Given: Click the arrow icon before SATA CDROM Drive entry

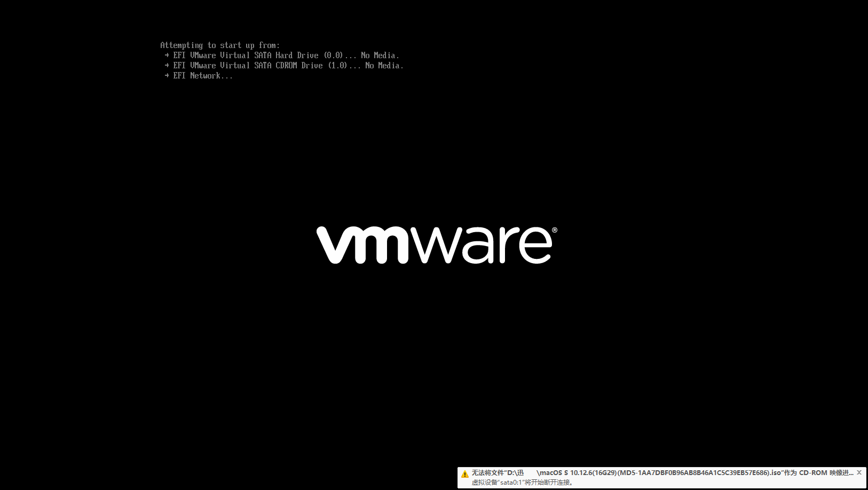Looking at the screenshot, I should coord(167,65).
